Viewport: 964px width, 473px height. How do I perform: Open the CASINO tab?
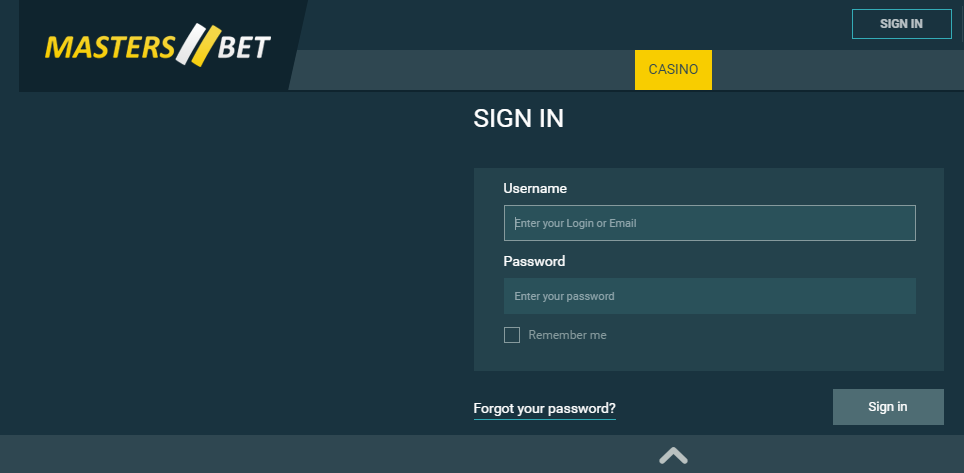pos(673,70)
